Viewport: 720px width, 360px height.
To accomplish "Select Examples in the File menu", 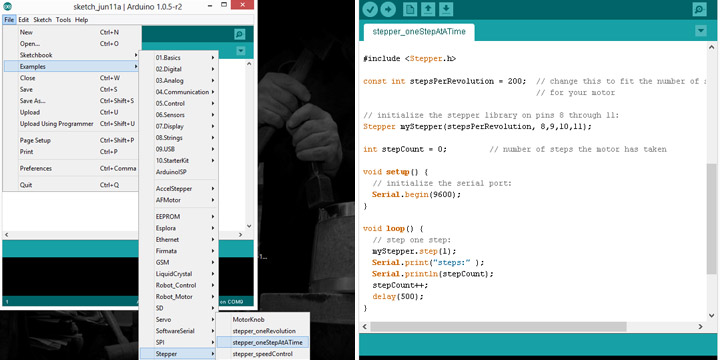I will (x=71, y=67).
